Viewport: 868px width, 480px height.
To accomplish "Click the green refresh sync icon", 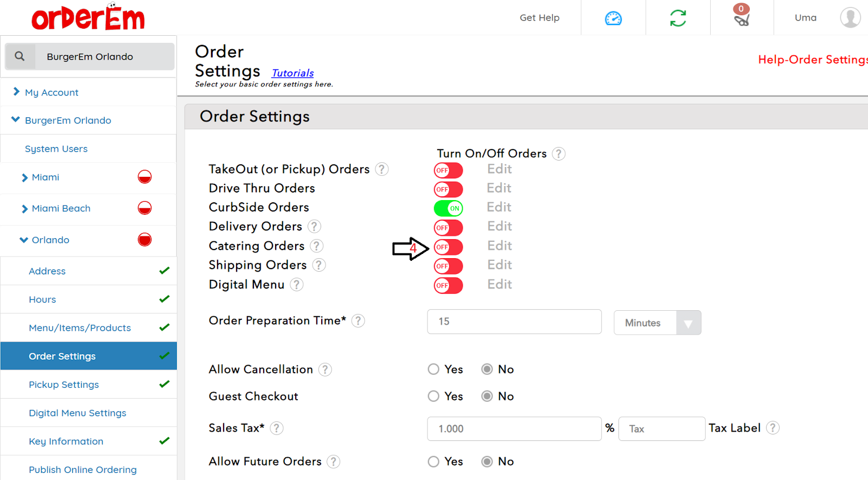I will 678,18.
